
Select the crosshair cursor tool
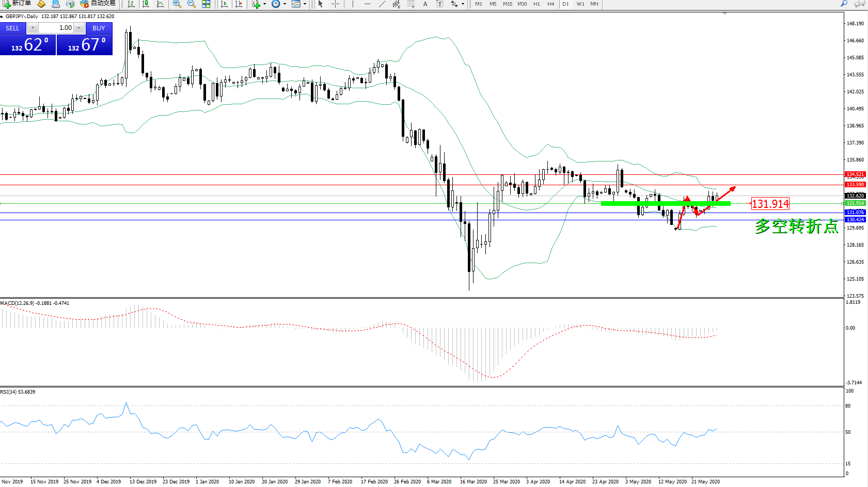pyautogui.click(x=335, y=4)
